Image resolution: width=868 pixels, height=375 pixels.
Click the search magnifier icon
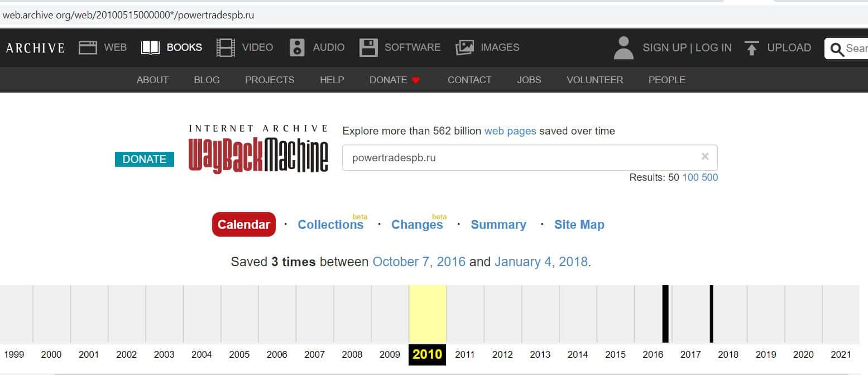tap(837, 49)
